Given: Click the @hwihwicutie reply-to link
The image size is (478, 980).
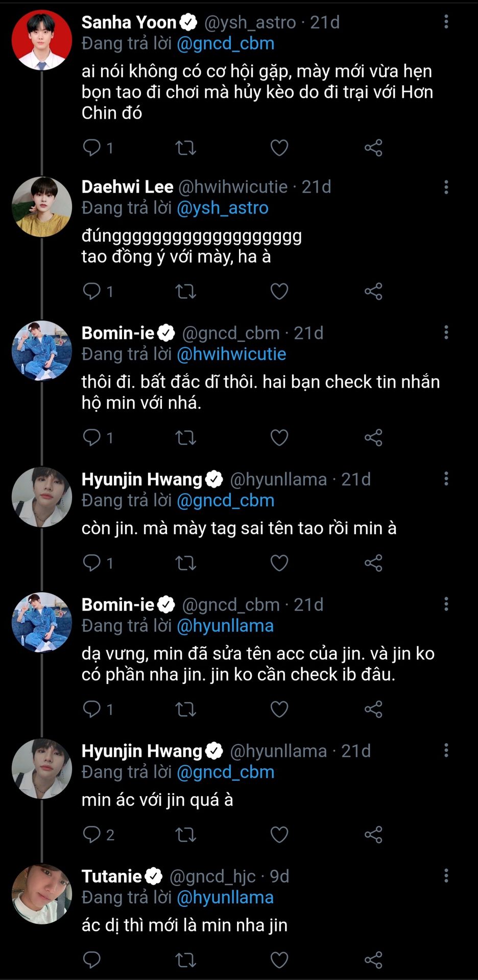Looking at the screenshot, I should click(x=231, y=354).
